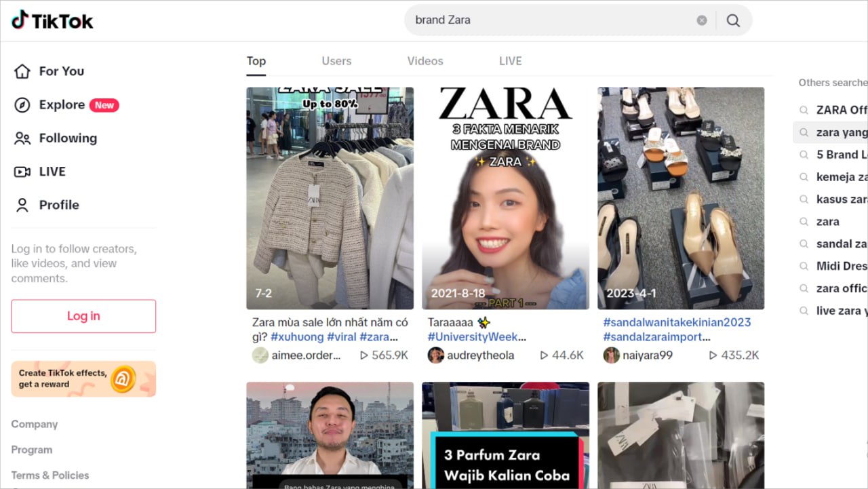Click the Log in button
Screen dimensions: 868x489
coord(83,316)
